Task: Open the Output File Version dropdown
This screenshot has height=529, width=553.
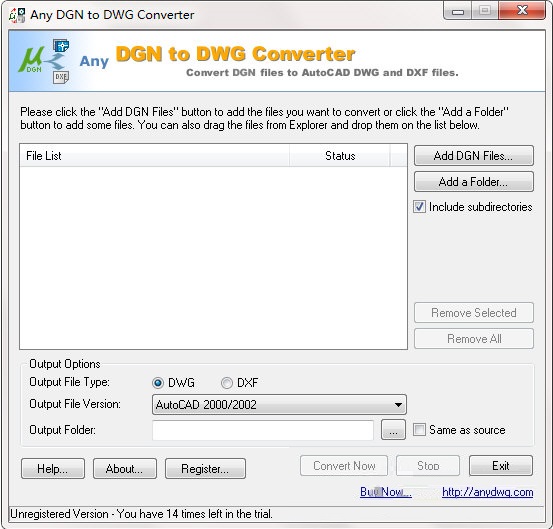Action: click(x=279, y=405)
